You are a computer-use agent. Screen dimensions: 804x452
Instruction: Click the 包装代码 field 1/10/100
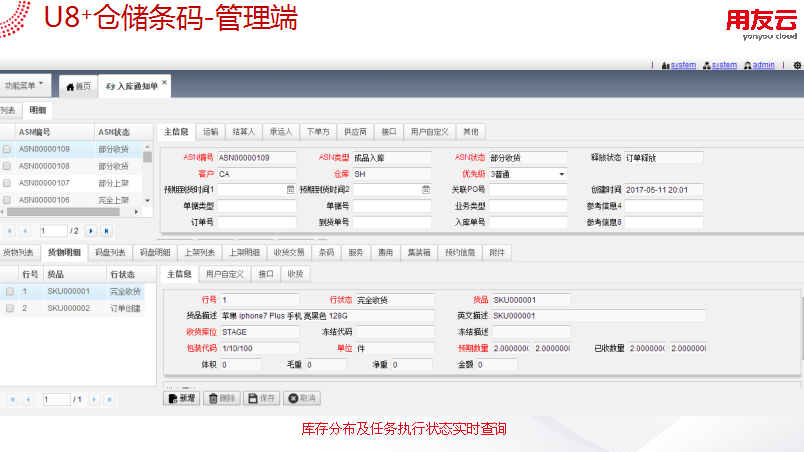(259, 348)
